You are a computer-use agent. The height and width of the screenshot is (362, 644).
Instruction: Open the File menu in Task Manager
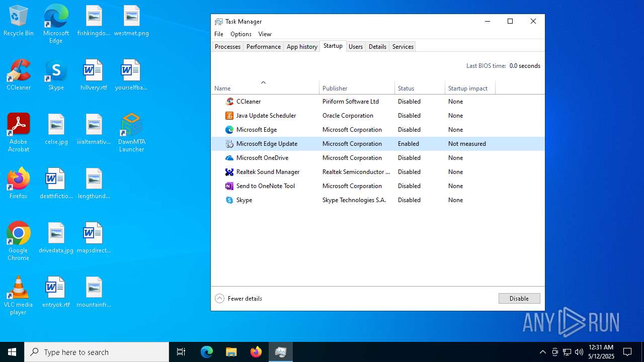point(219,34)
